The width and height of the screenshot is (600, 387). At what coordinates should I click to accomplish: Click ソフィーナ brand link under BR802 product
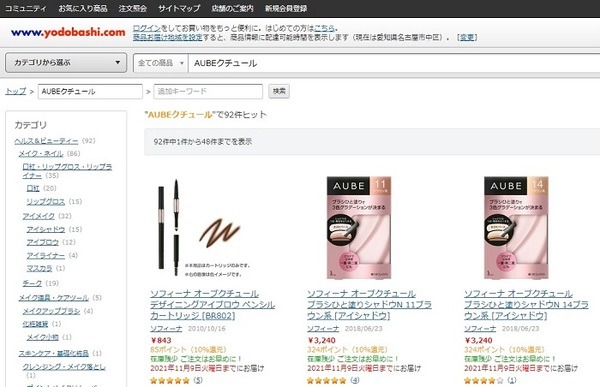click(x=166, y=328)
